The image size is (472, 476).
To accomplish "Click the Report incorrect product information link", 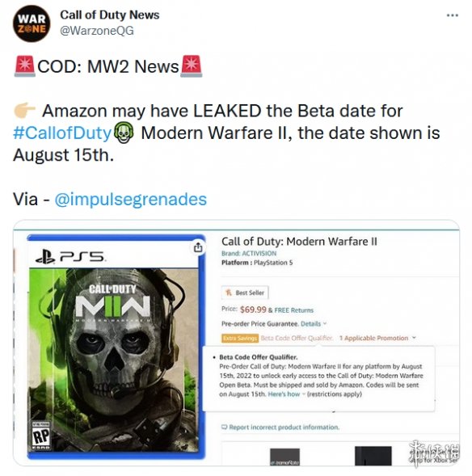I will pos(284,428).
